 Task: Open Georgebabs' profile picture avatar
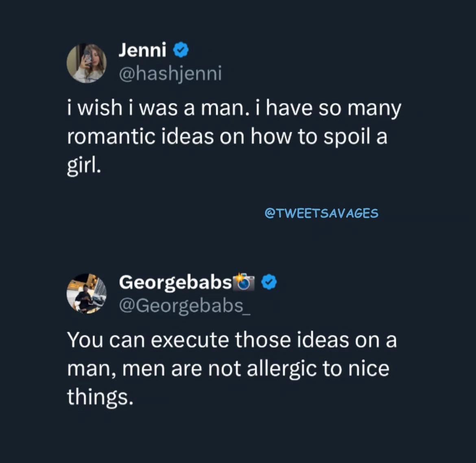[86, 293]
